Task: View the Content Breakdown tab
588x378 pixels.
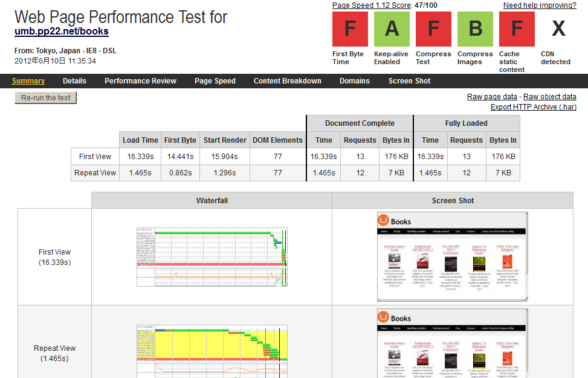Action: point(287,80)
